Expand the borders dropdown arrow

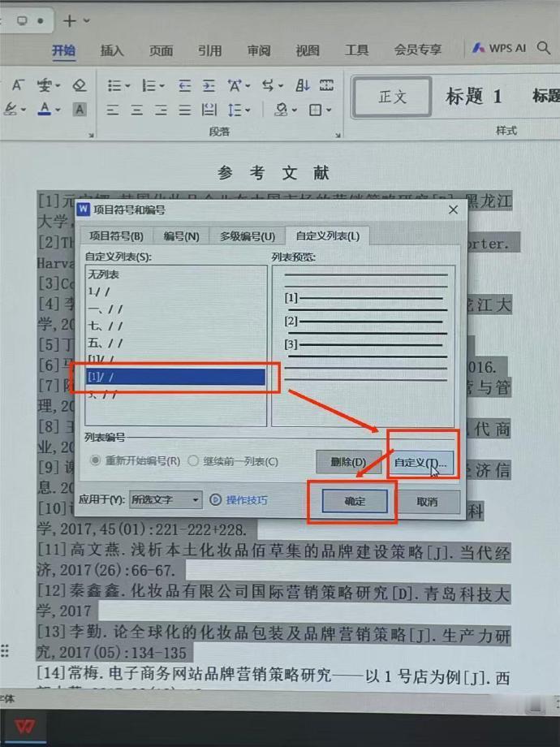point(329,110)
